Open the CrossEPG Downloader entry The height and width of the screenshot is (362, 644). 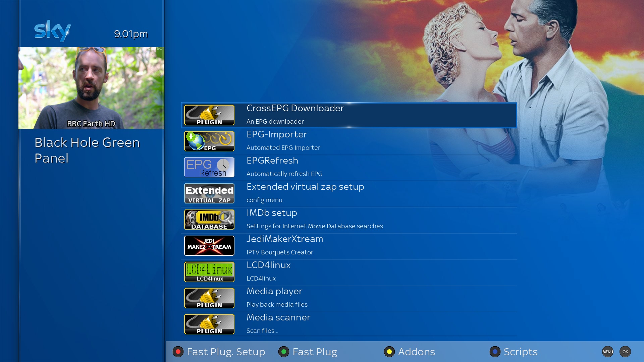pos(349,115)
